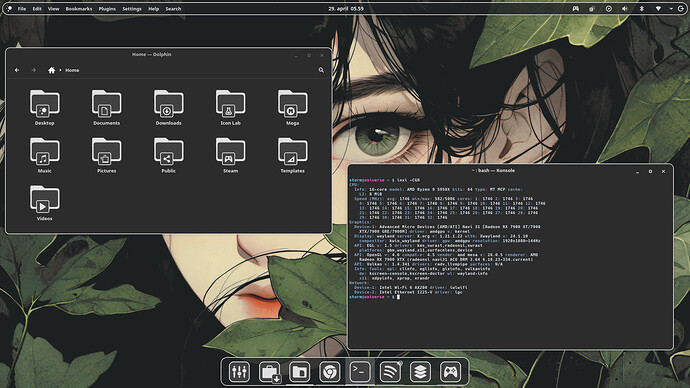Select the Music folder

click(x=44, y=155)
